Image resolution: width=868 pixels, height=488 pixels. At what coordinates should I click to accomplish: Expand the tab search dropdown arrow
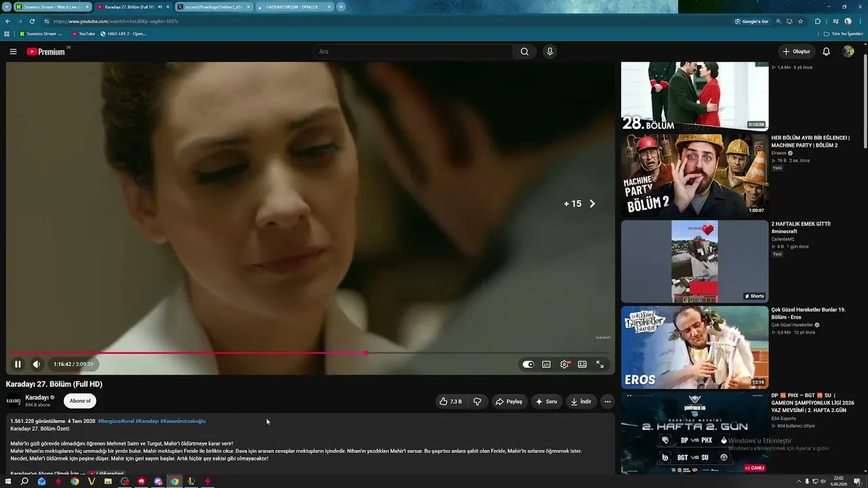coord(6,7)
